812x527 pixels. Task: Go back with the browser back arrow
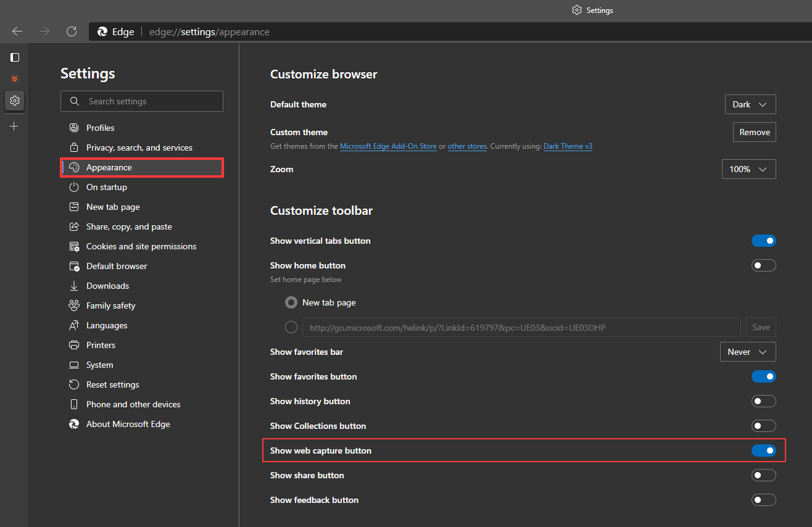[x=17, y=31]
